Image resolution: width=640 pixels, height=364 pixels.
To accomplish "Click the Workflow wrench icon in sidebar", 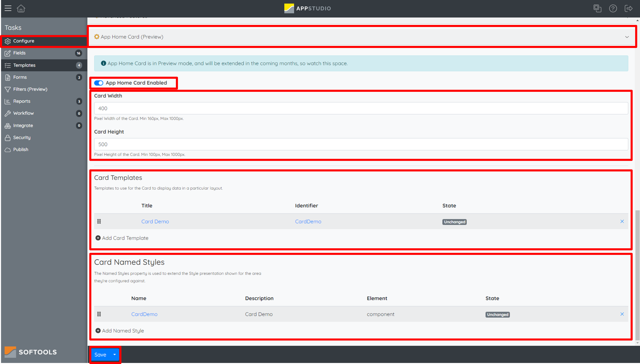I will [x=8, y=113].
